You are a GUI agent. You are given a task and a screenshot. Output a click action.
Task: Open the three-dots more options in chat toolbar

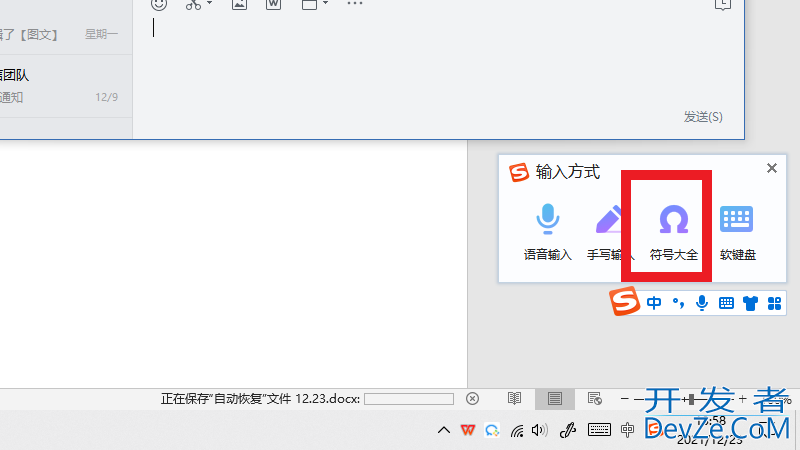pos(355,3)
